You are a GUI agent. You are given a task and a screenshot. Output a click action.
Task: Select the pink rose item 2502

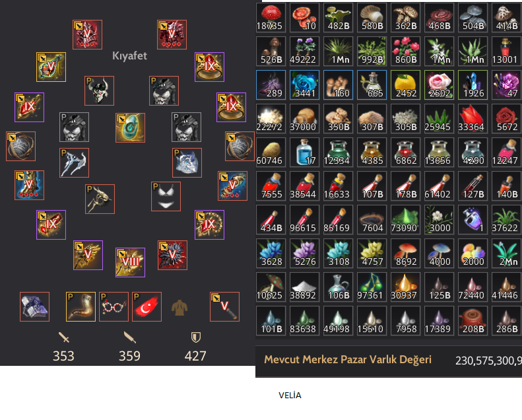pos(439,85)
